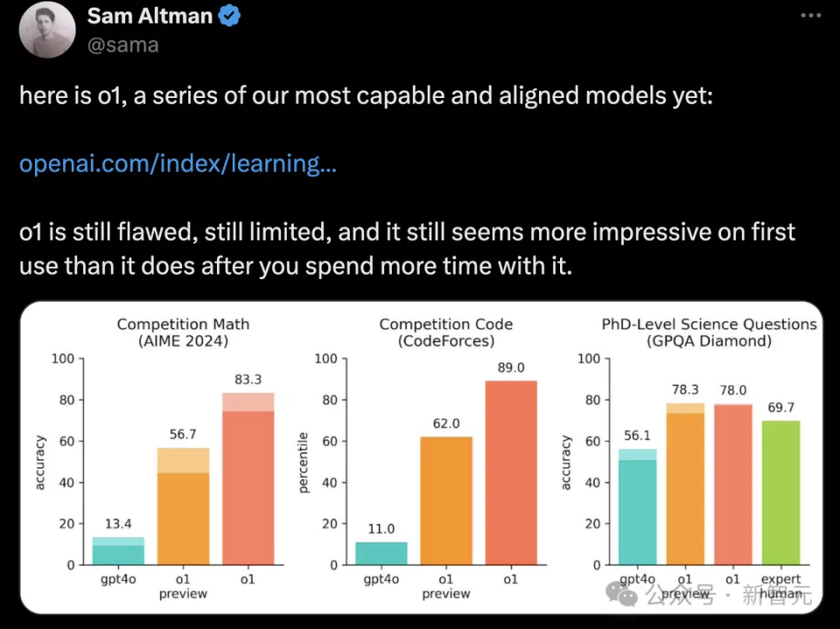Click the "Competition Code (CodeForces)" chart title

(x=445, y=332)
